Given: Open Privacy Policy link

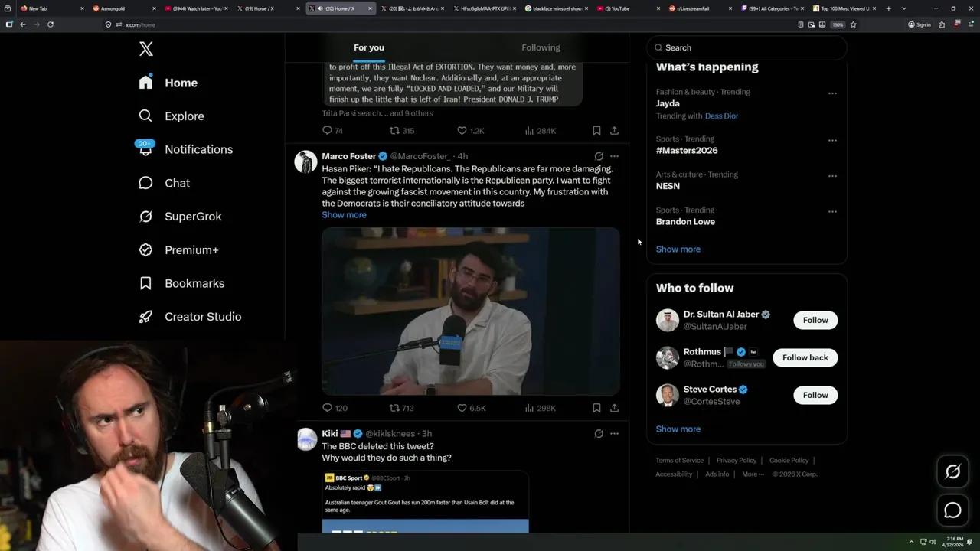Looking at the screenshot, I should coord(736,461).
